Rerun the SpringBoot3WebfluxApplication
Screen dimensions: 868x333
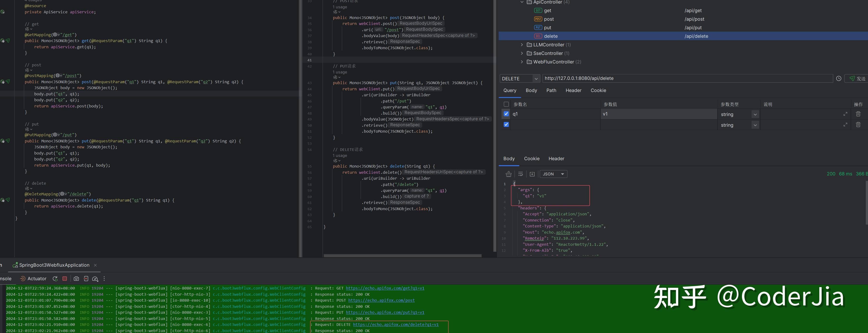pos(55,279)
